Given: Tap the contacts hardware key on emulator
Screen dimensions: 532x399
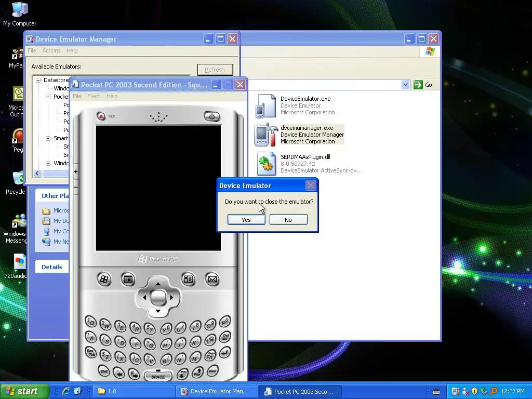Looking at the screenshot, I should 188,279.
